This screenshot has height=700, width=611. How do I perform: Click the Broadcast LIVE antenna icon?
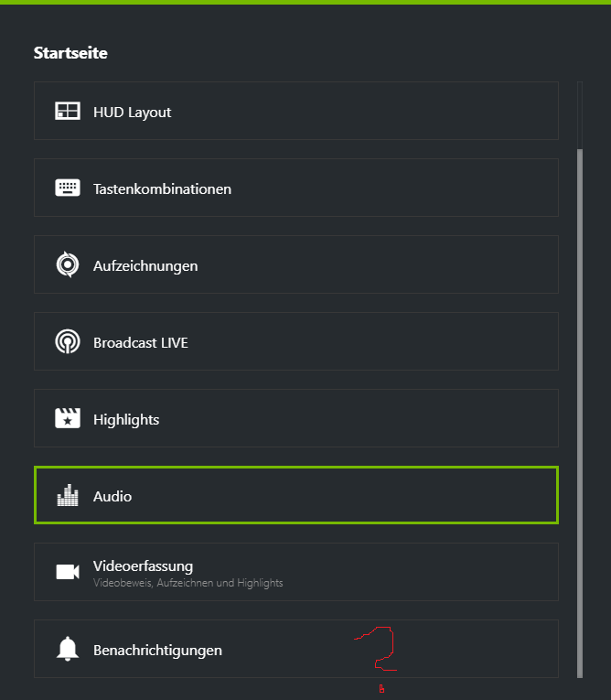(x=68, y=341)
